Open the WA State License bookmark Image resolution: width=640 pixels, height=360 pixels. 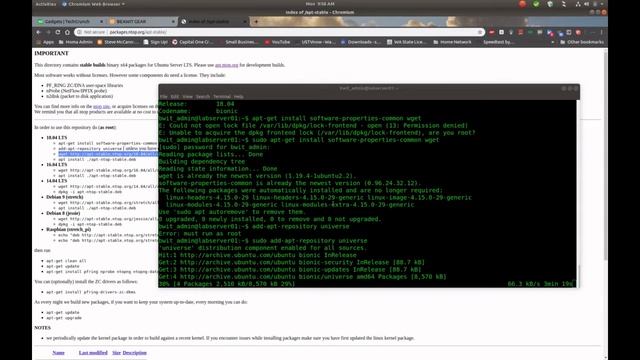(x=407, y=42)
